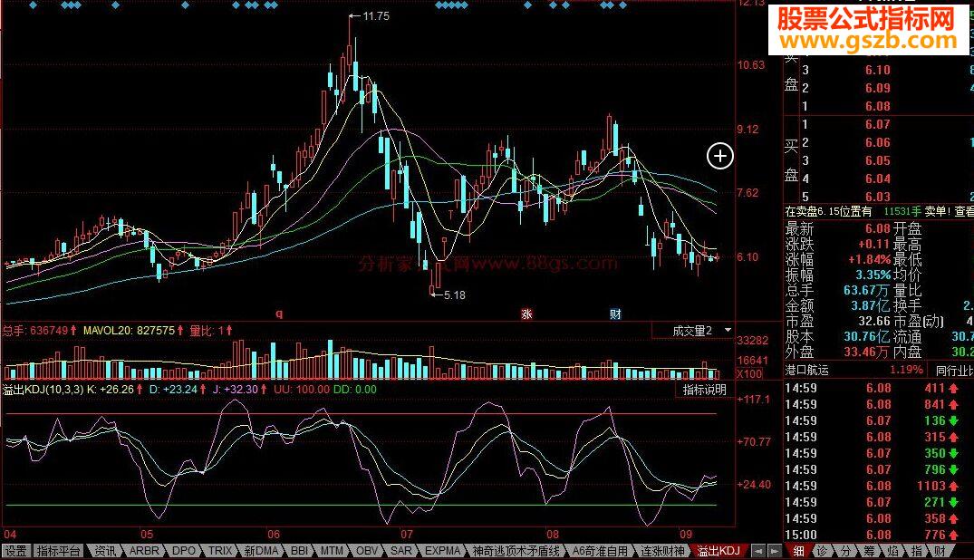
Task: Select the DPO indicator tab
Action: click(183, 551)
